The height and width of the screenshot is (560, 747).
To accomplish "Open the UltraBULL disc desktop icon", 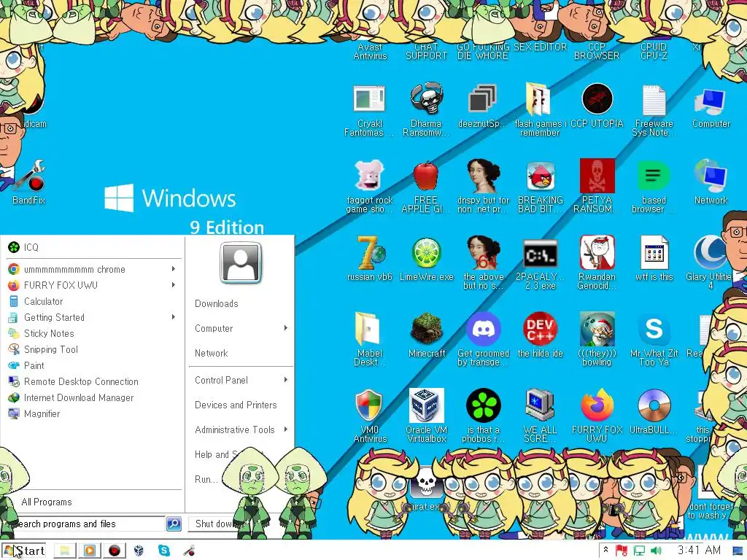I will [654, 405].
